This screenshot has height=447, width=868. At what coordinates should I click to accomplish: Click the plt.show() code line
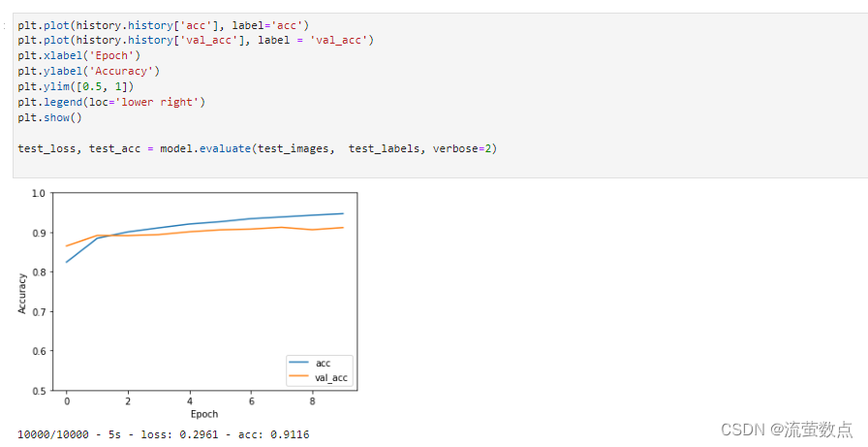coord(49,117)
